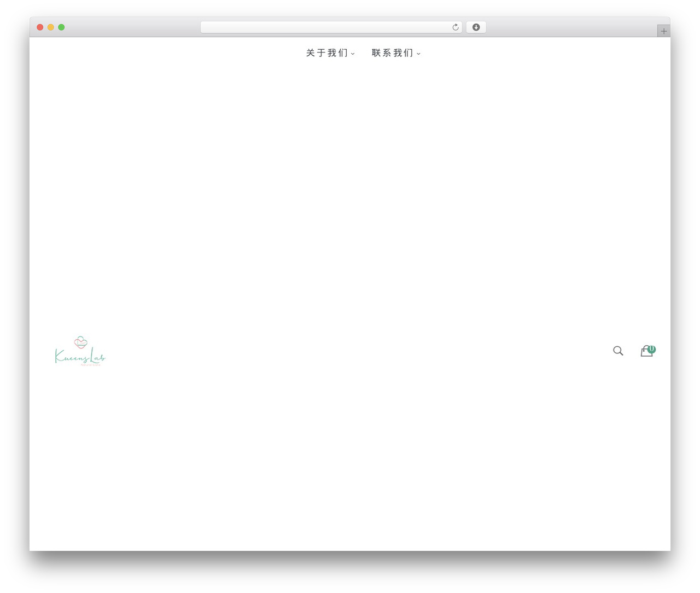Close the window with red button
The image size is (700, 593).
tap(40, 27)
